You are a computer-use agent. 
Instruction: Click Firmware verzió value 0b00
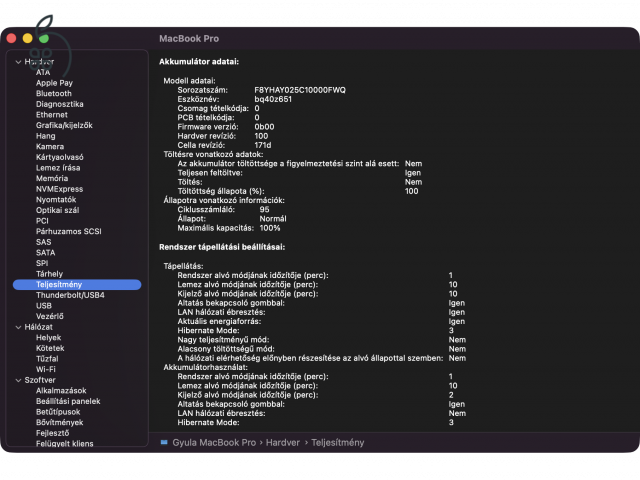pos(264,127)
